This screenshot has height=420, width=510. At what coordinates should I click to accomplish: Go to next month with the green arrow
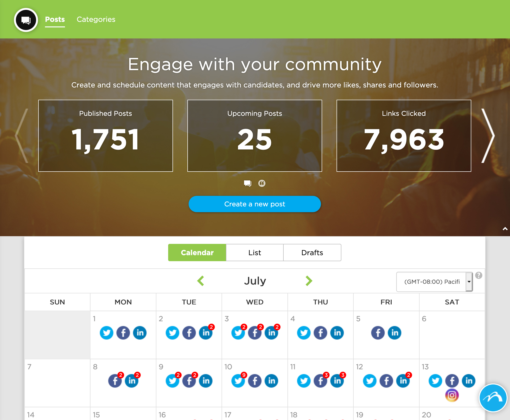(x=309, y=281)
